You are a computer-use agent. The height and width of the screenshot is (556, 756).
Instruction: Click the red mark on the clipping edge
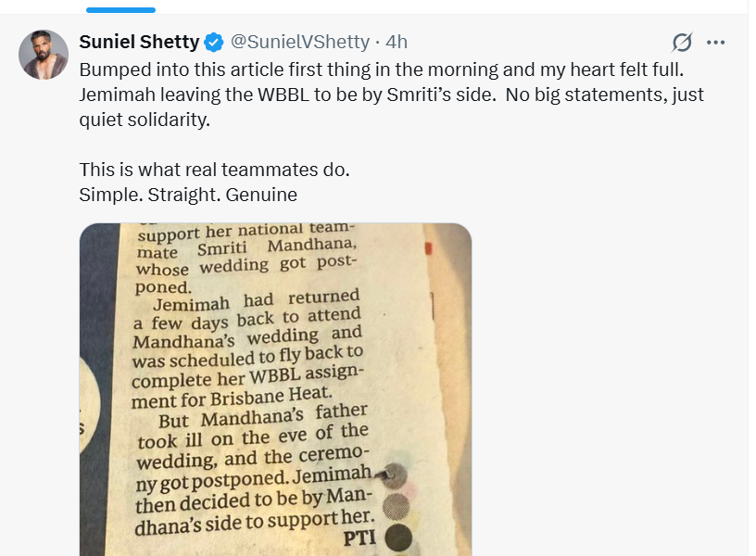coord(427,249)
